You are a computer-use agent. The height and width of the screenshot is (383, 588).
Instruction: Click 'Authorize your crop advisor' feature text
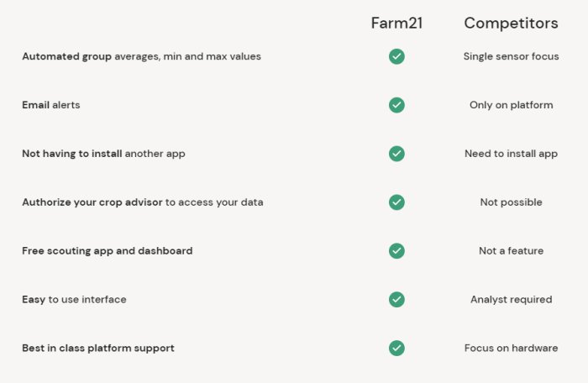pos(142,202)
